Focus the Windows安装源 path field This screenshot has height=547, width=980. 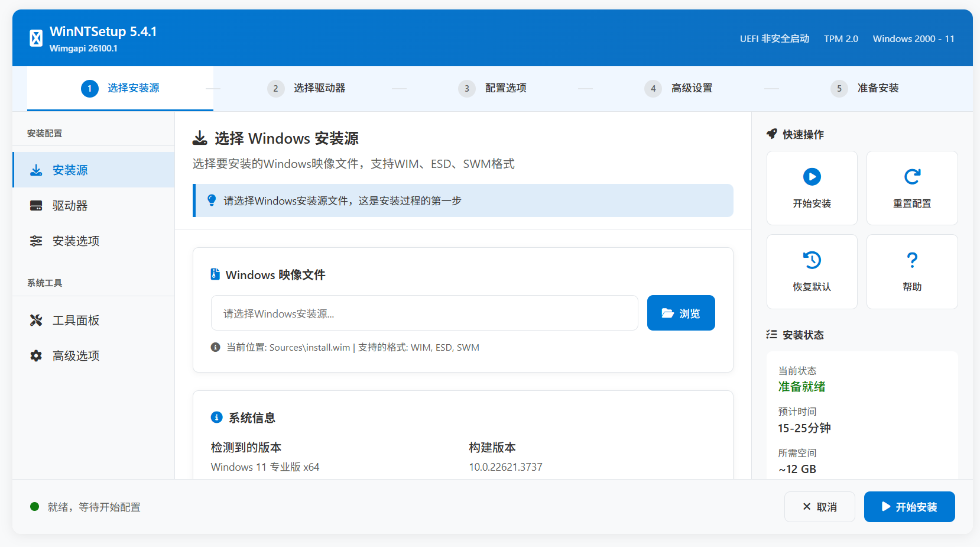[424, 313]
